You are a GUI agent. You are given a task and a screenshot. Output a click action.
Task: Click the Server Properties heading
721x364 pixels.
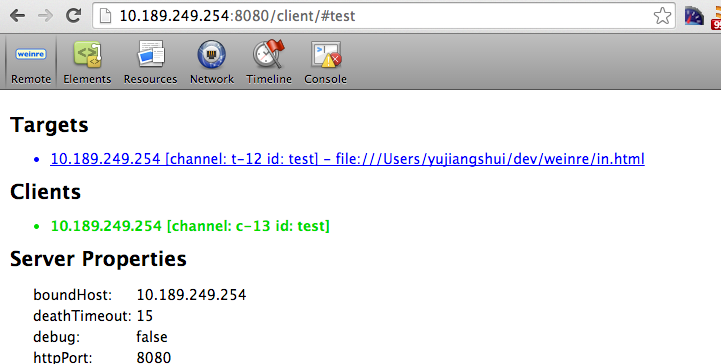(98, 259)
